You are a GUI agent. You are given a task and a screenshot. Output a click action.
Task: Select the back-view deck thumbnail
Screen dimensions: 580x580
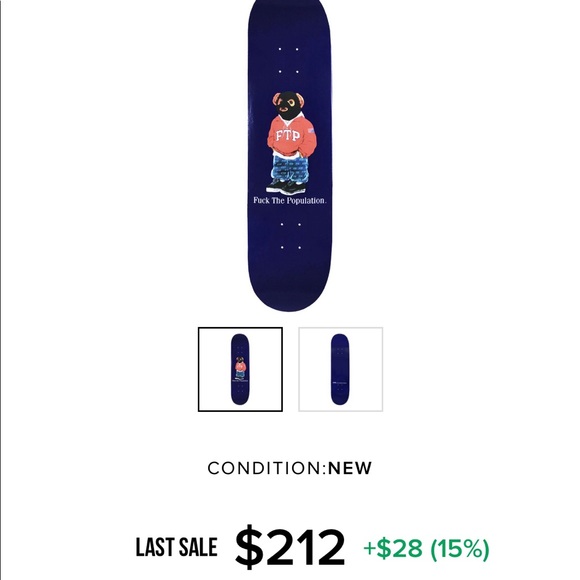pos(340,369)
